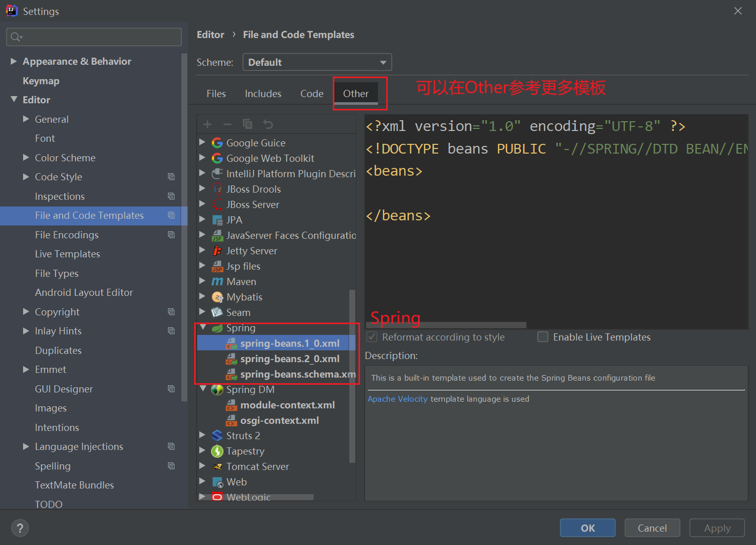
Task: Click the IntelliJ Platform Plugin icon
Action: [217, 174]
